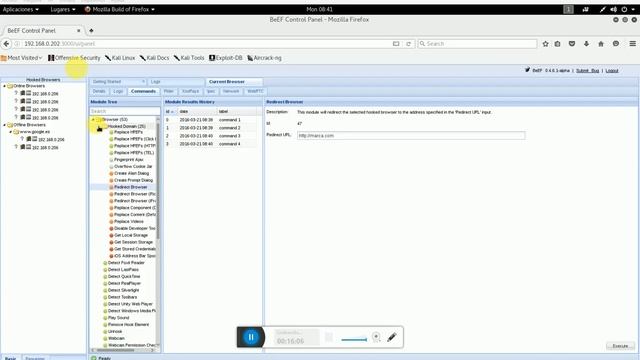The width and height of the screenshot is (640, 360).
Task: Open the Details sub-tab
Action: click(x=99, y=91)
